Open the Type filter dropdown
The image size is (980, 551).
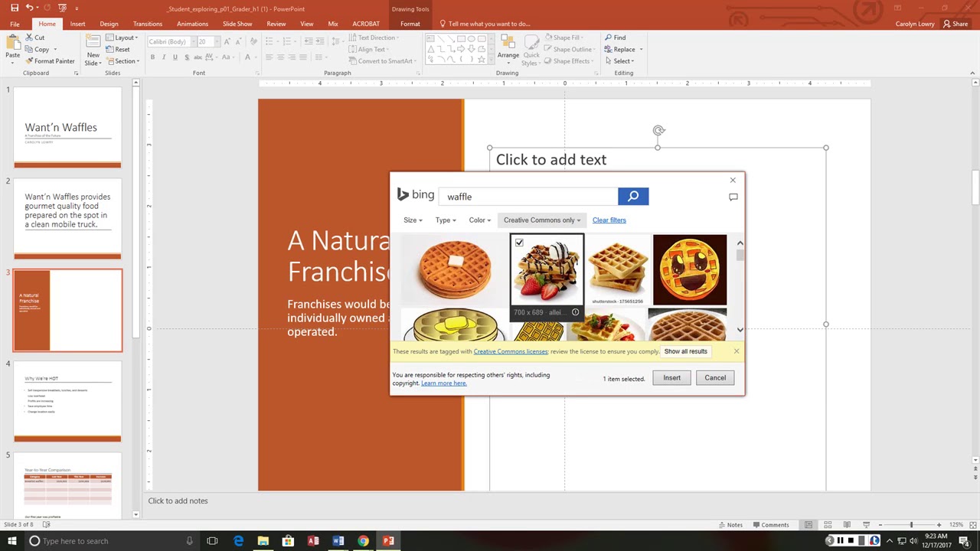446,220
